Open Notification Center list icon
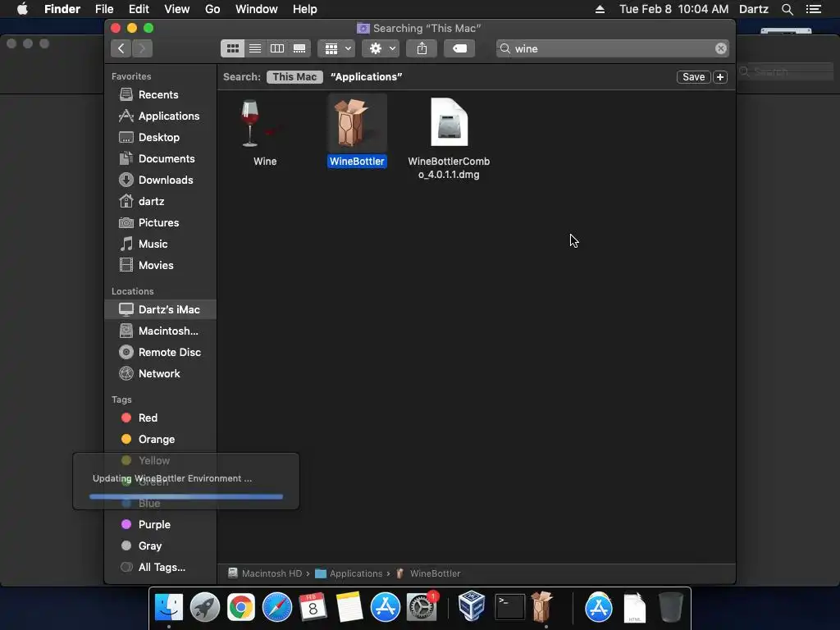 [x=814, y=9]
